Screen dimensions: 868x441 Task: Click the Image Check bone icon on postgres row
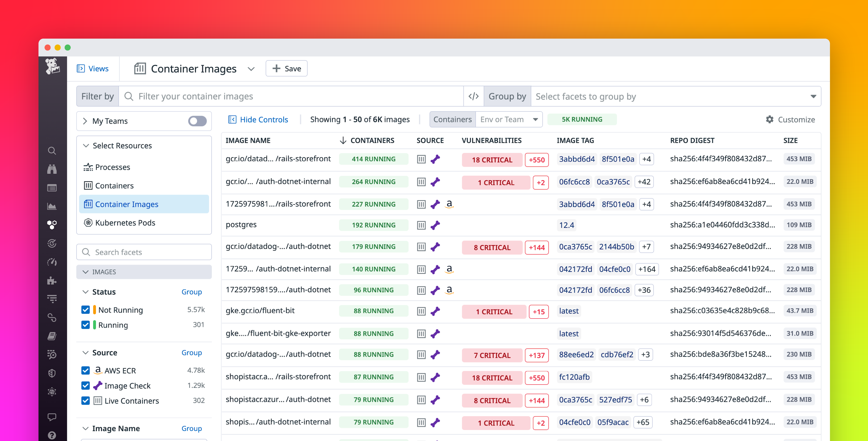pyautogui.click(x=436, y=225)
